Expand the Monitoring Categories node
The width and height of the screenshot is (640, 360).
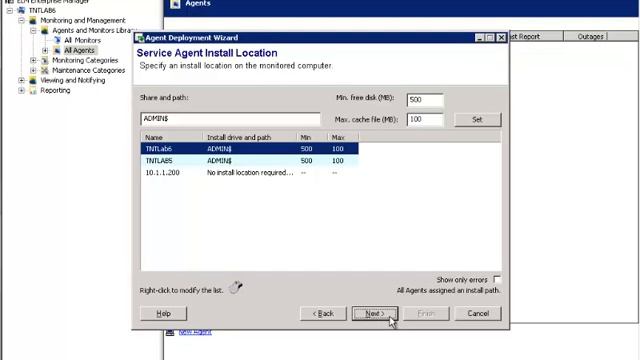(33, 60)
